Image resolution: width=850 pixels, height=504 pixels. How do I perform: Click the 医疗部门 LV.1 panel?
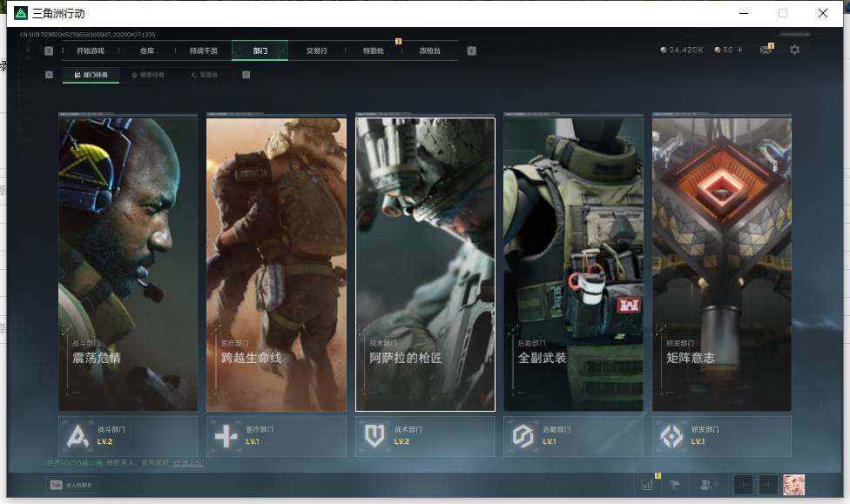pos(276,436)
